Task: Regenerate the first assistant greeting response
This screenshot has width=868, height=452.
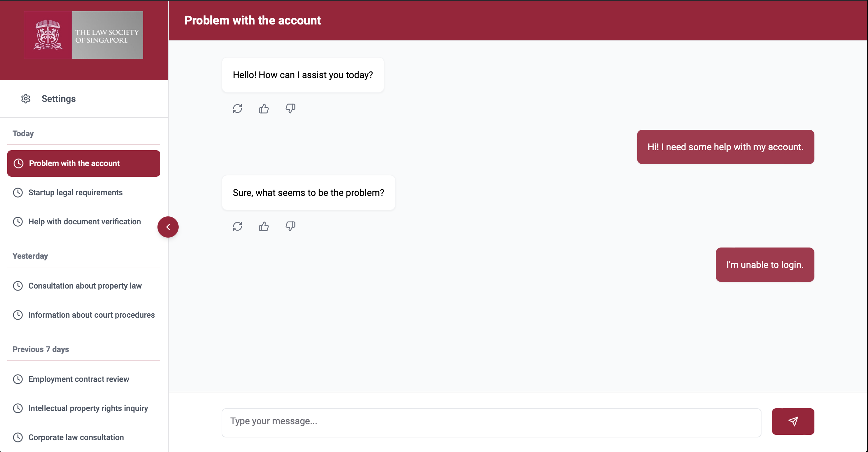Action: (x=238, y=108)
